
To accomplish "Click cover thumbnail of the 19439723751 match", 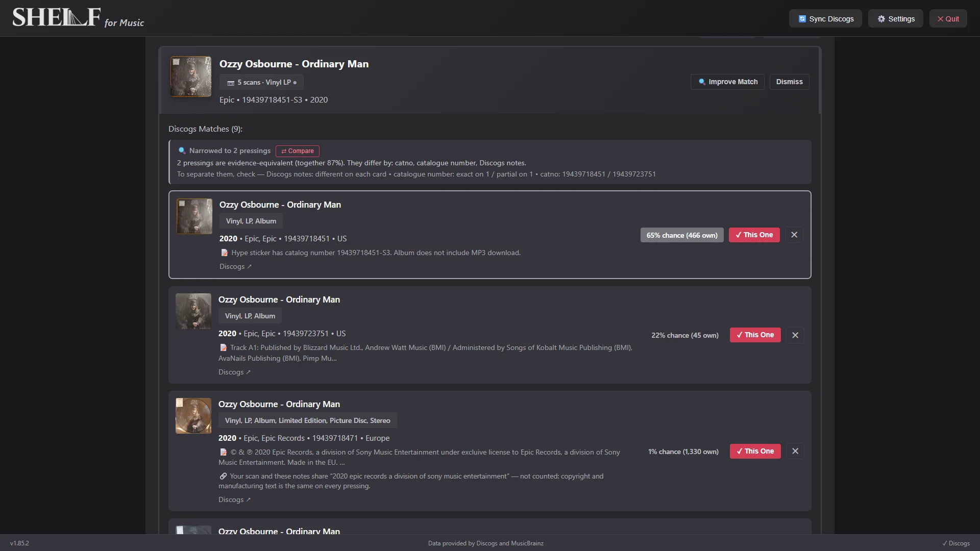I will click(x=193, y=311).
